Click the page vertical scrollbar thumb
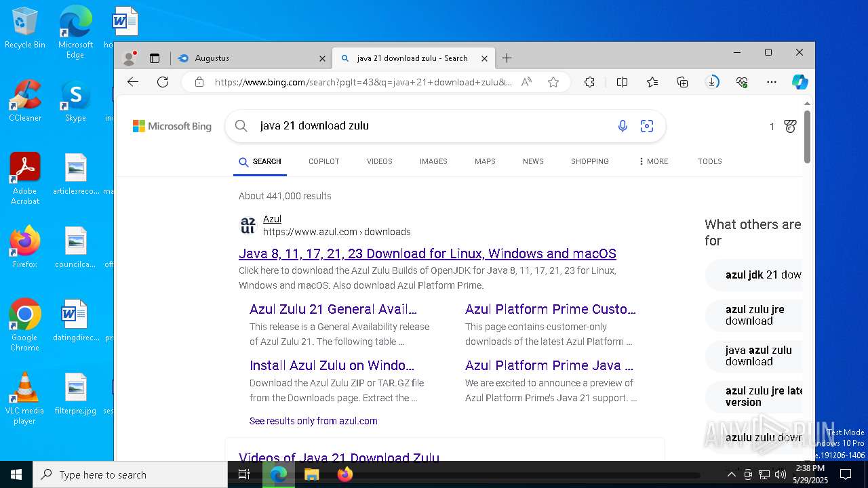Screen dimensions: 868x488 tap(807, 137)
